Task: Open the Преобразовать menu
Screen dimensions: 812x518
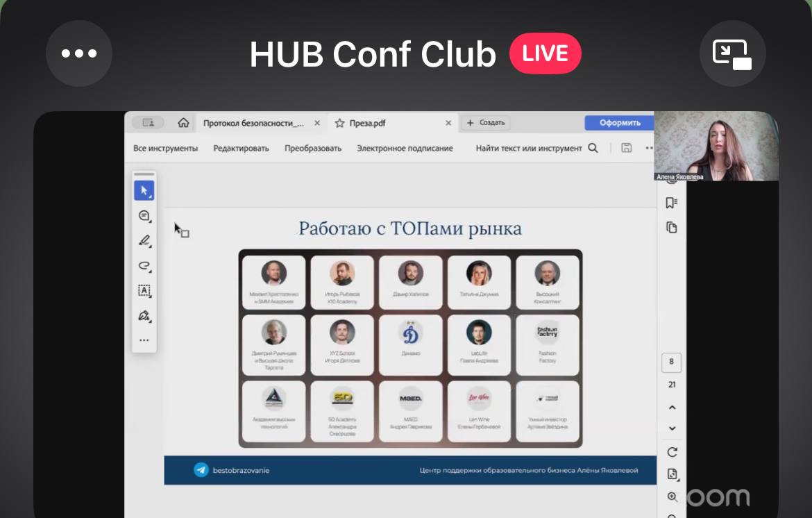Action: click(x=313, y=148)
